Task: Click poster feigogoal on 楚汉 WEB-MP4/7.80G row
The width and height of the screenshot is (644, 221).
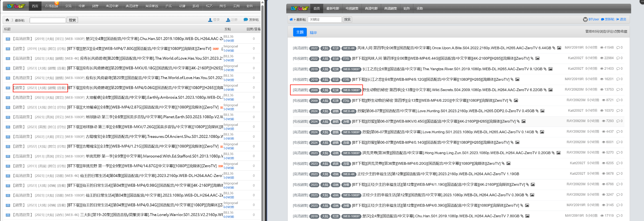Action: point(231,46)
